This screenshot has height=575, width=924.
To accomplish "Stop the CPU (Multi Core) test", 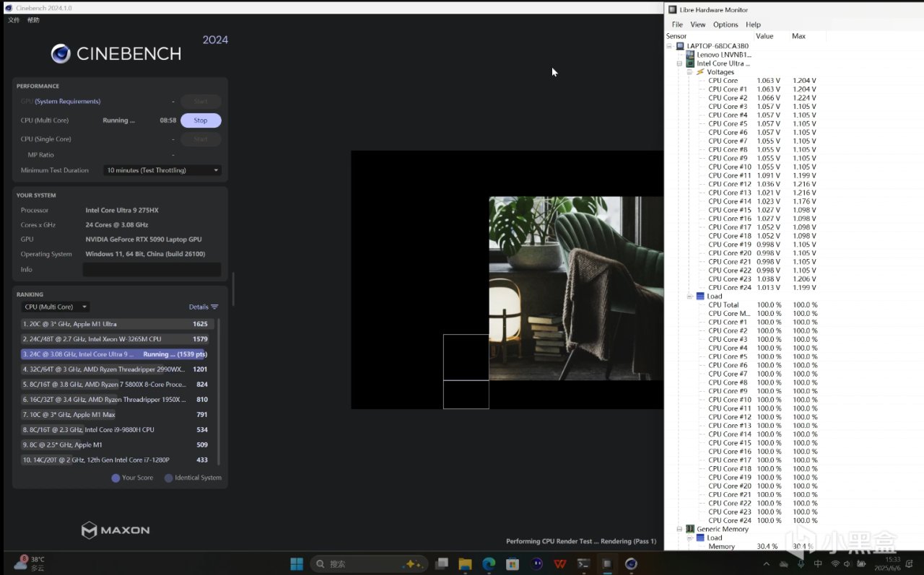I will point(201,120).
